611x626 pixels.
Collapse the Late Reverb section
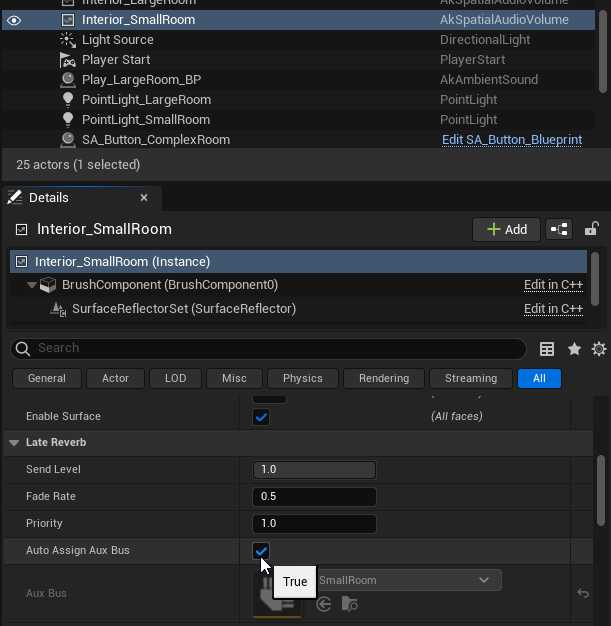15,442
